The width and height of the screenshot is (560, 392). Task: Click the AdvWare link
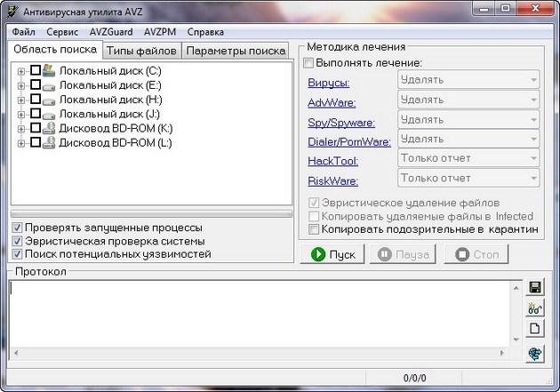tap(332, 103)
